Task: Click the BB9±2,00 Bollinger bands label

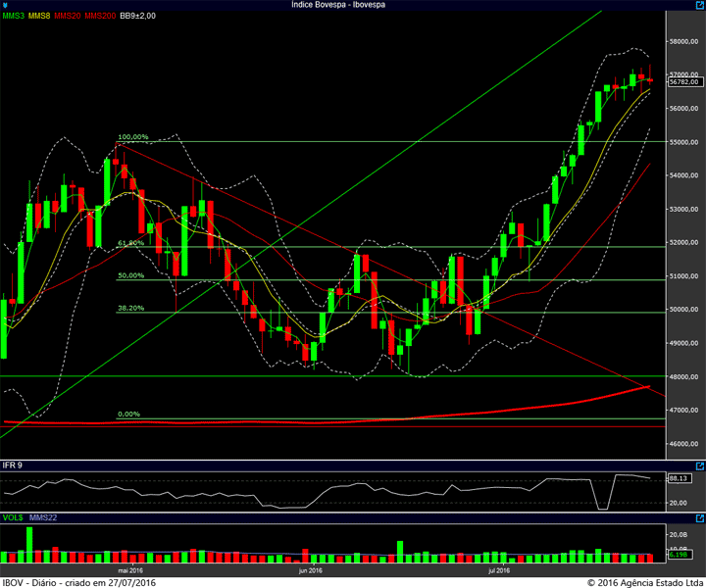Action: (x=138, y=16)
